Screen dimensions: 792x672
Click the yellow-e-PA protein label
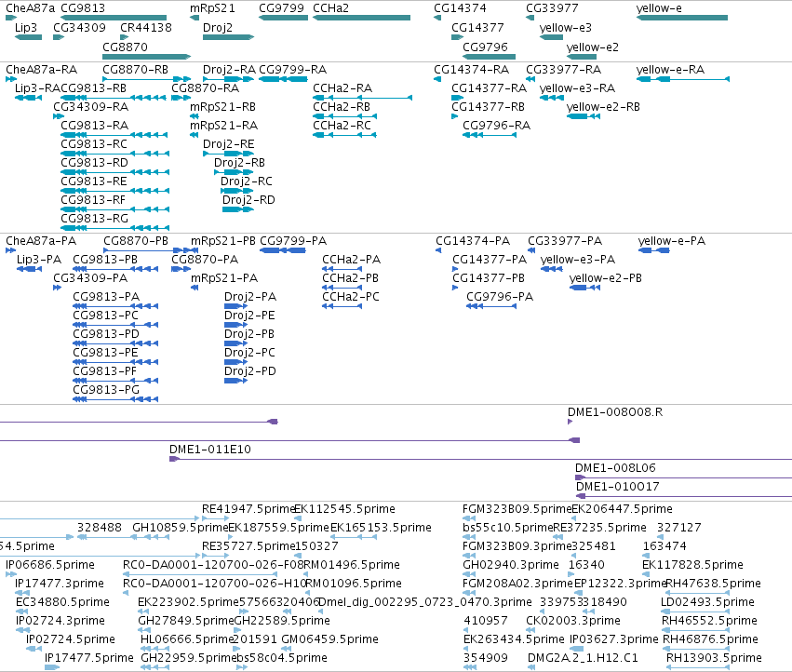tap(671, 240)
